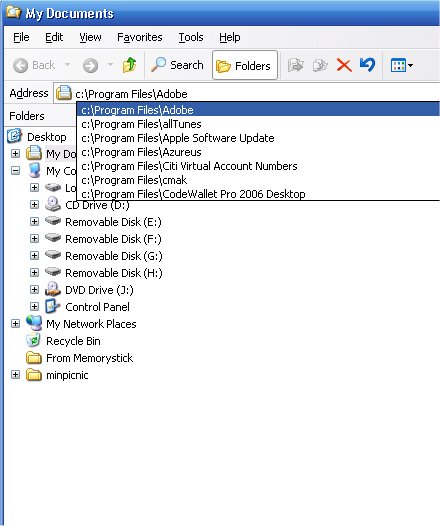
Task: Expand Removable Disk (E:) node
Action: coord(34,222)
